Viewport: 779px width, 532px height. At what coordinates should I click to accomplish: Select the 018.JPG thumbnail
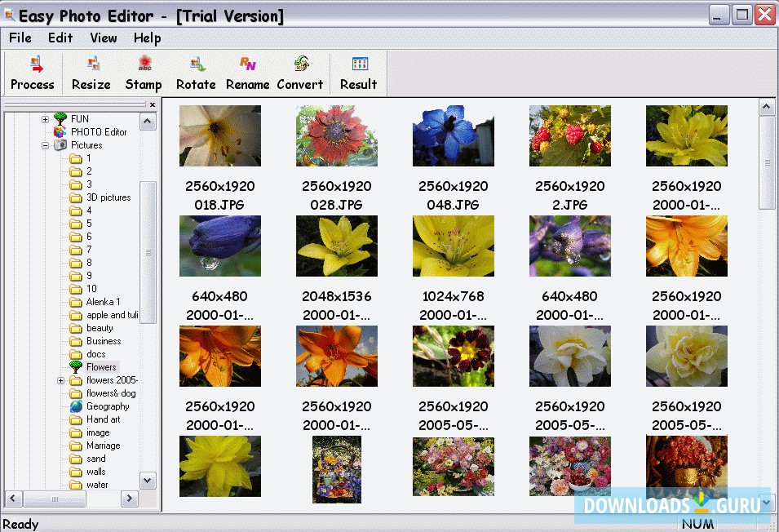[219, 135]
